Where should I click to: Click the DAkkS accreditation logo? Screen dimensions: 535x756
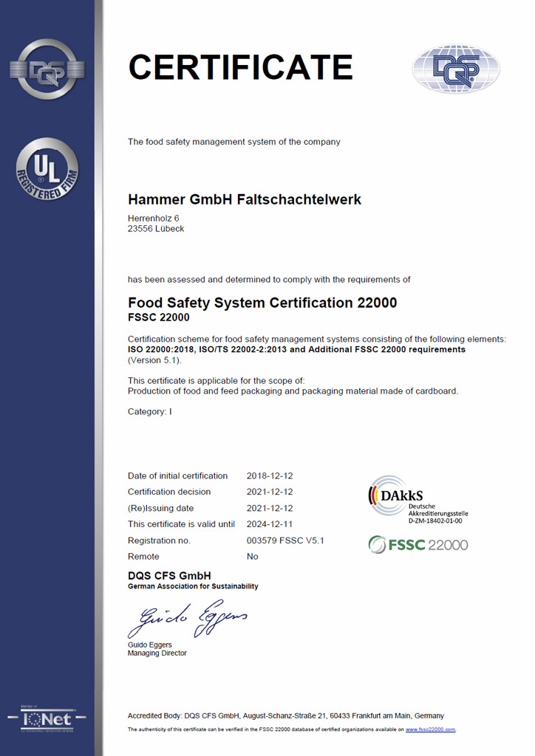(x=418, y=501)
